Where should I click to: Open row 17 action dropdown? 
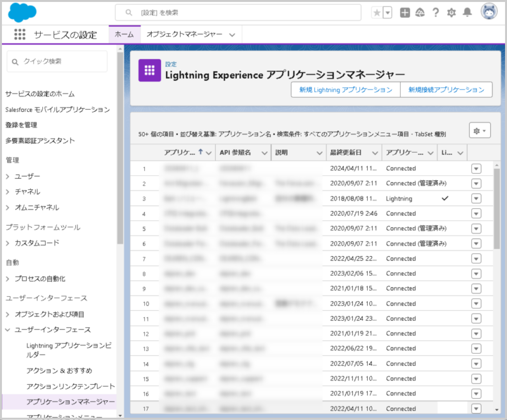coord(476,409)
